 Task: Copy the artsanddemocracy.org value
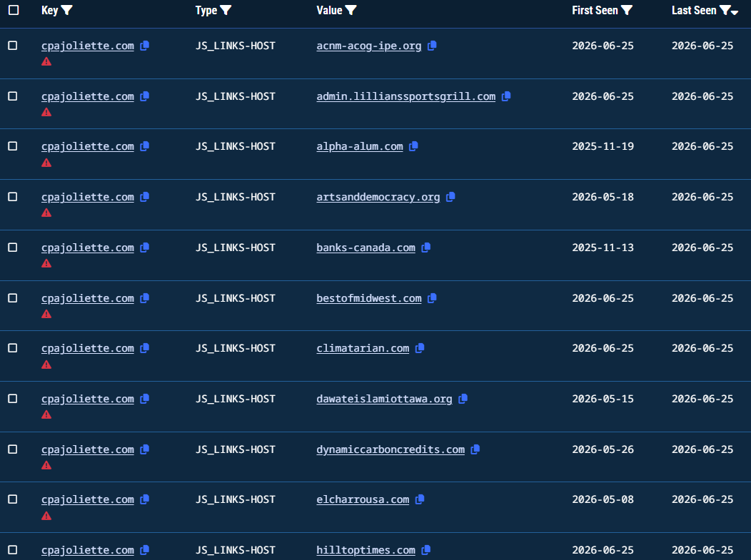[x=450, y=197]
